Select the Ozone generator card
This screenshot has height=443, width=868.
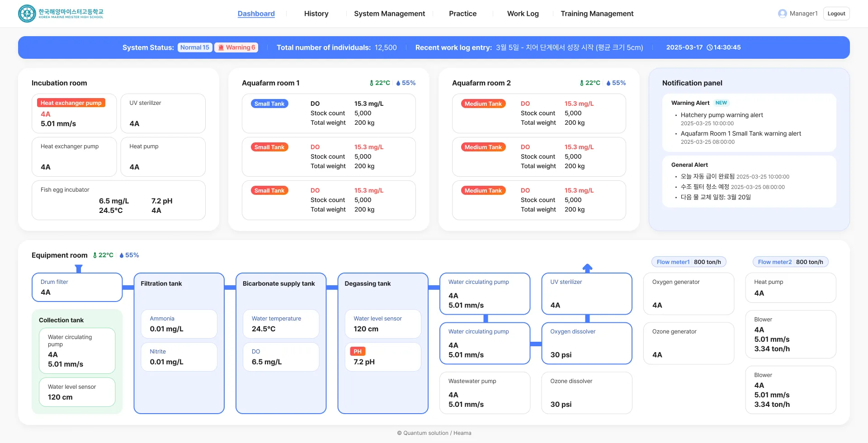(689, 343)
